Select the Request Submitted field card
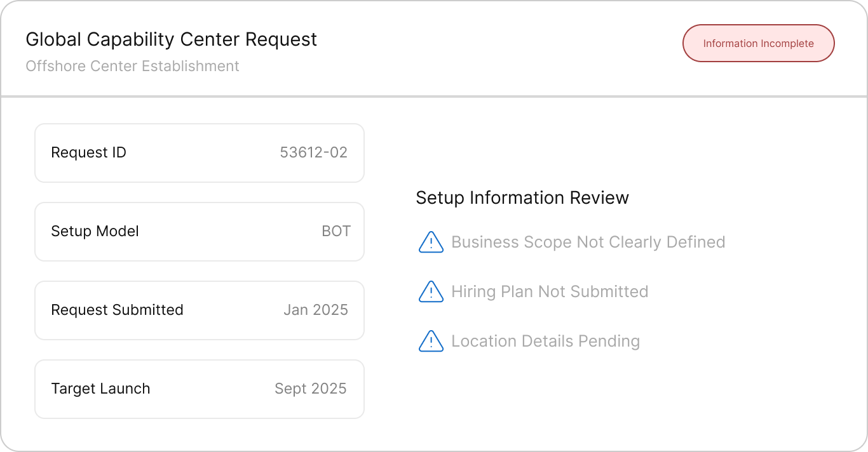 tap(199, 310)
